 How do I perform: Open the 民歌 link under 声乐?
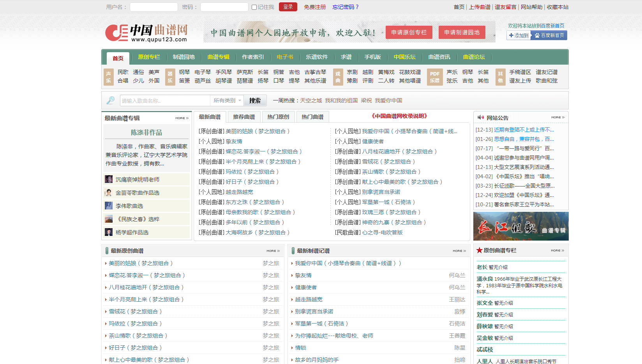[x=123, y=72]
